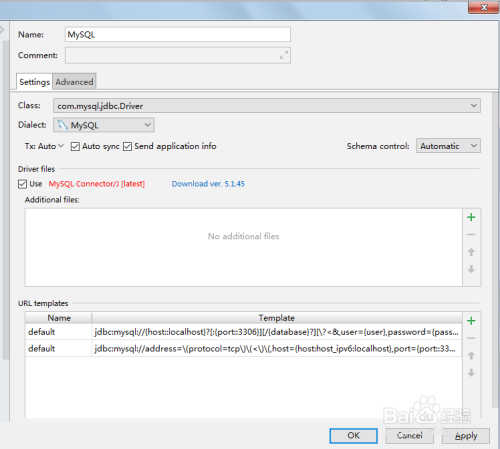Open the Dialect MySQL dropdown
Image resolution: width=500 pixels, height=449 pixels.
104,125
